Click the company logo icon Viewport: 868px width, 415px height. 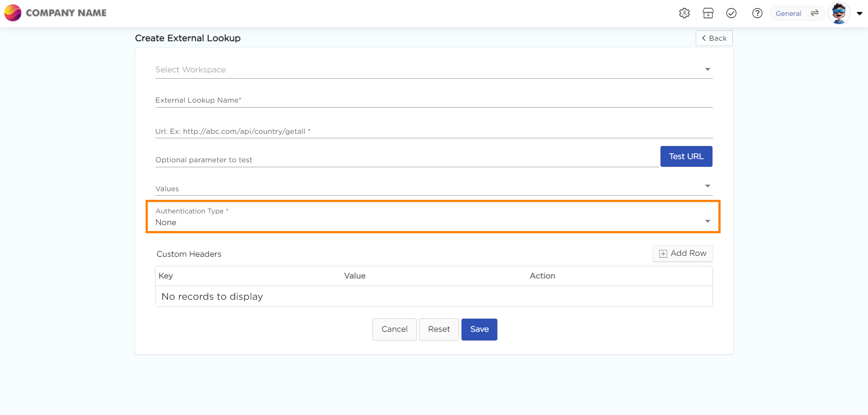[x=13, y=13]
